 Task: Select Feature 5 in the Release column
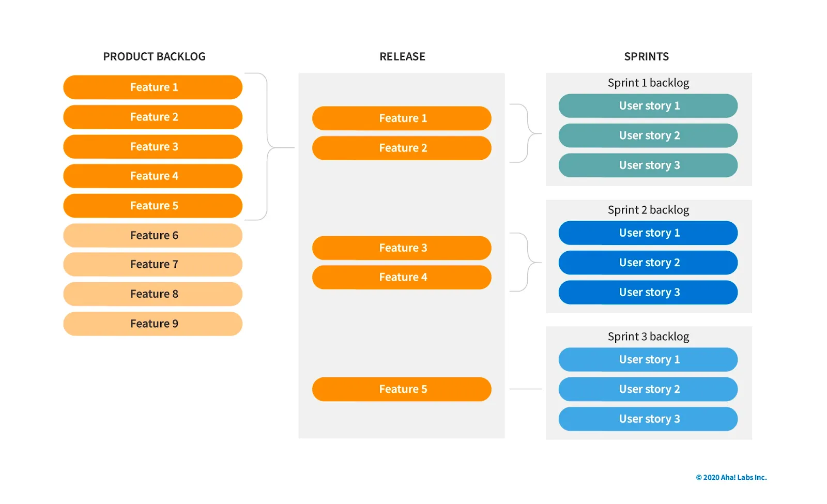click(402, 389)
